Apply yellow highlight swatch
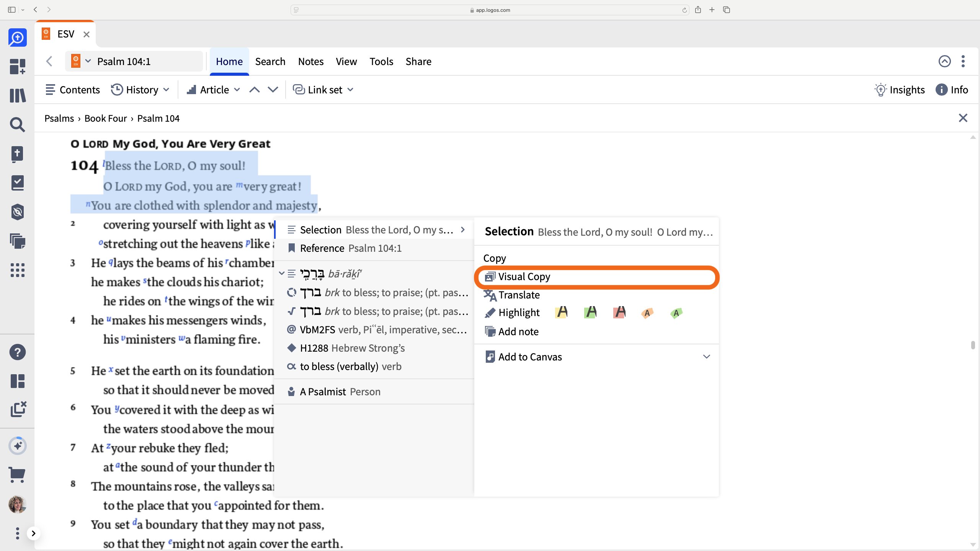980x551 pixels. (x=561, y=313)
